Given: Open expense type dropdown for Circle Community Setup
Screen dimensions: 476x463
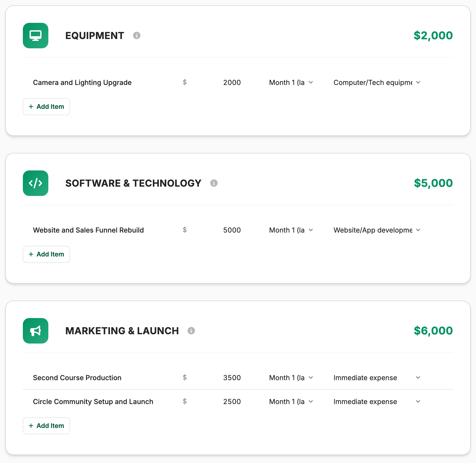Looking at the screenshot, I should click(x=377, y=402).
